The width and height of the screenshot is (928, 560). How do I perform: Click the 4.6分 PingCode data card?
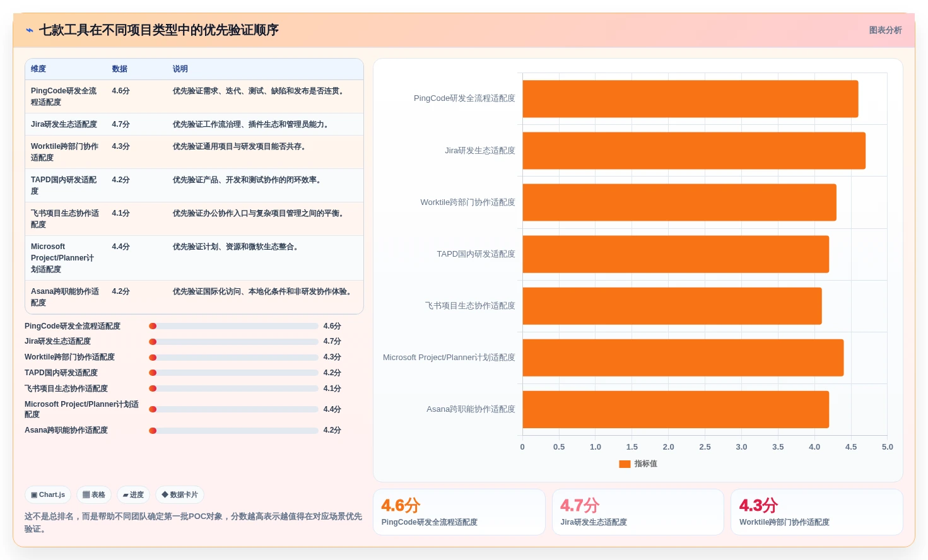click(x=459, y=512)
